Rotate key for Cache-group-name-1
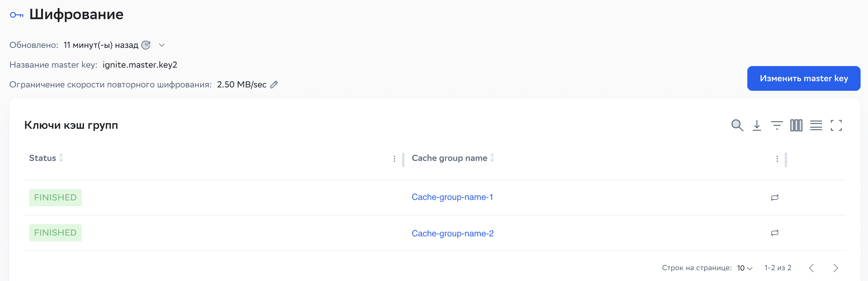 point(775,197)
